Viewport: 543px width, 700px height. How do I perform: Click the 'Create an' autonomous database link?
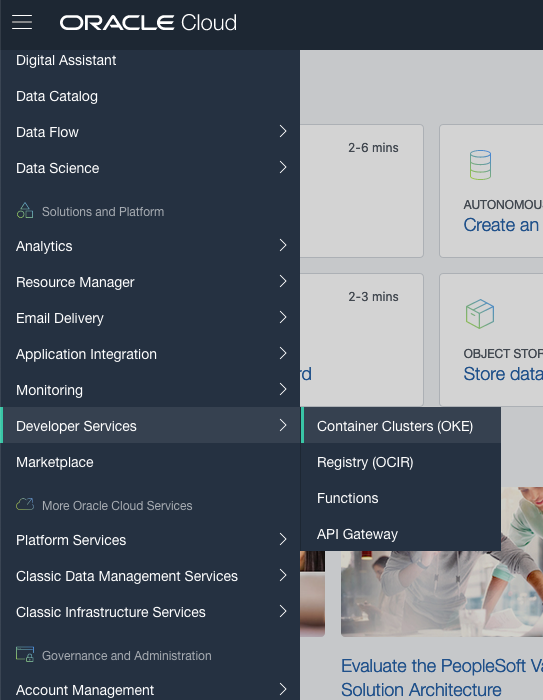(x=501, y=225)
